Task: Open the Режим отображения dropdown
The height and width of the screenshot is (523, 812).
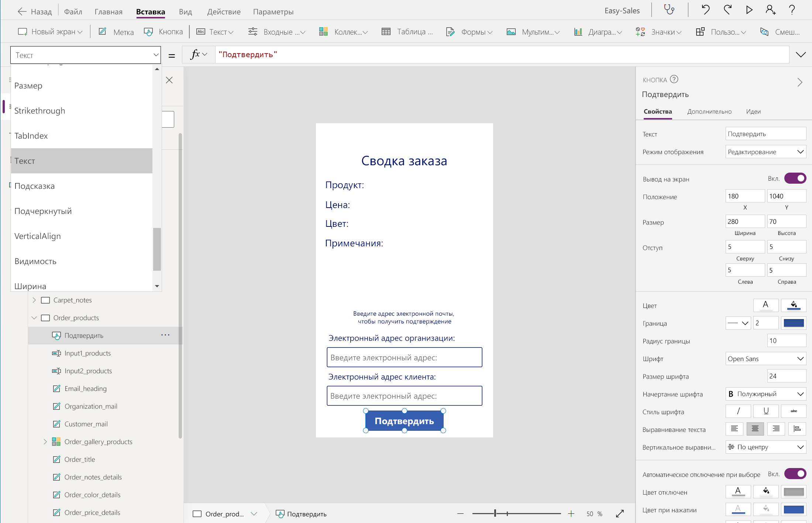Action: (x=765, y=152)
